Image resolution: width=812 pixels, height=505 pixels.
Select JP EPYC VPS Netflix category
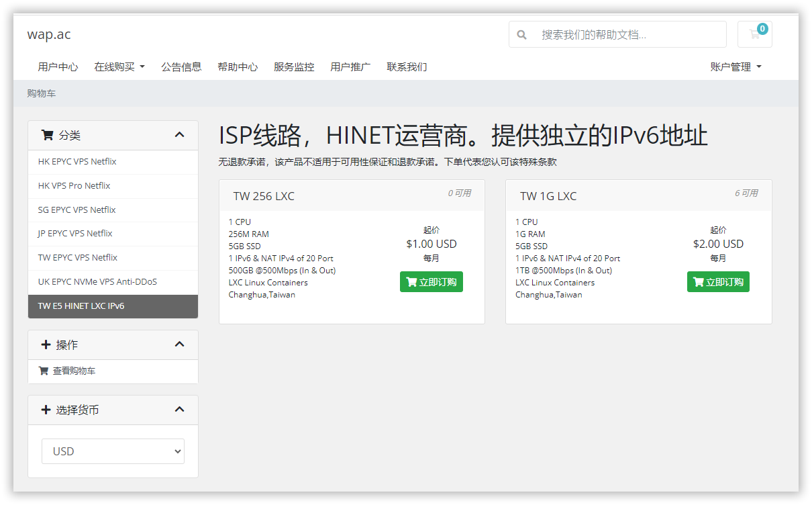click(113, 234)
